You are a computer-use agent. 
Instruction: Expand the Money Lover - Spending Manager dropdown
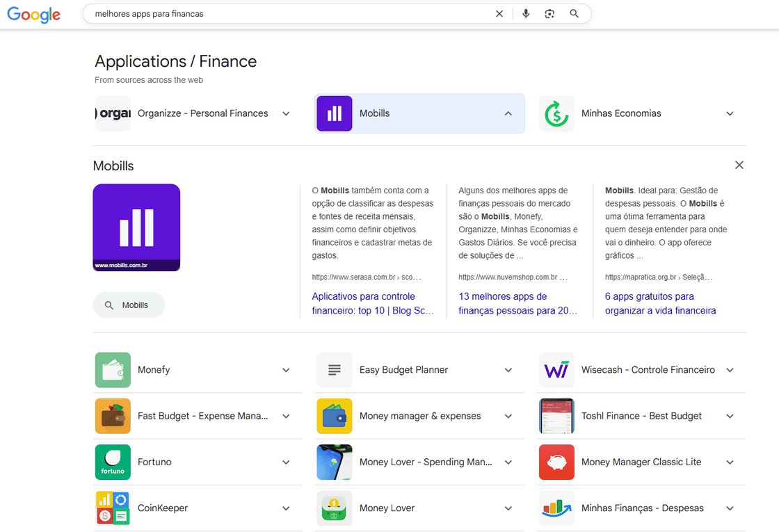click(x=508, y=462)
